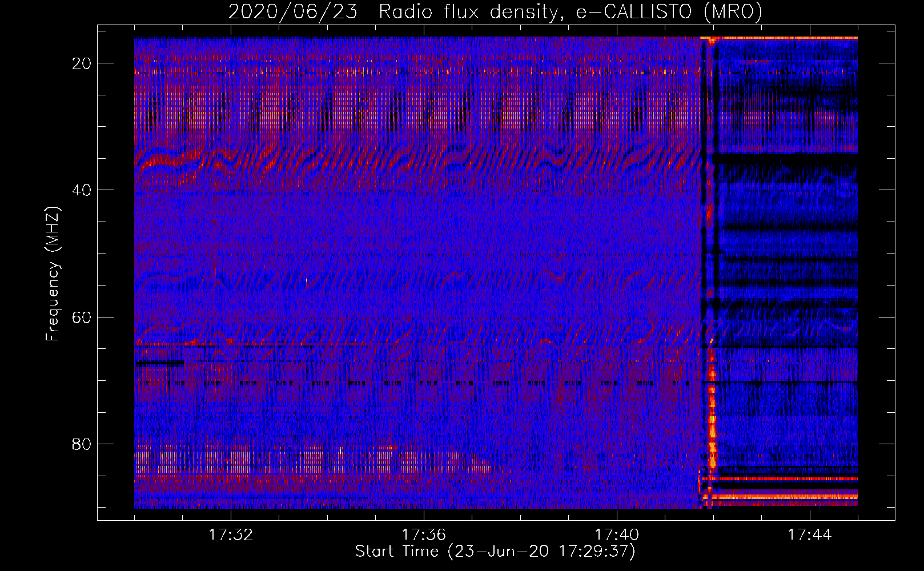Click the 20 MHz frequency tick label

coord(82,63)
